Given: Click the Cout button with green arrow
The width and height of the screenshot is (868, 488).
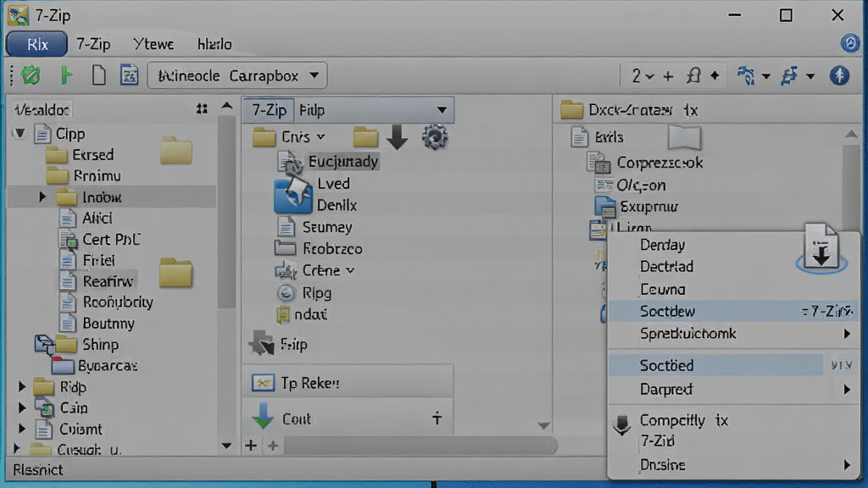Looking at the screenshot, I should [348, 419].
